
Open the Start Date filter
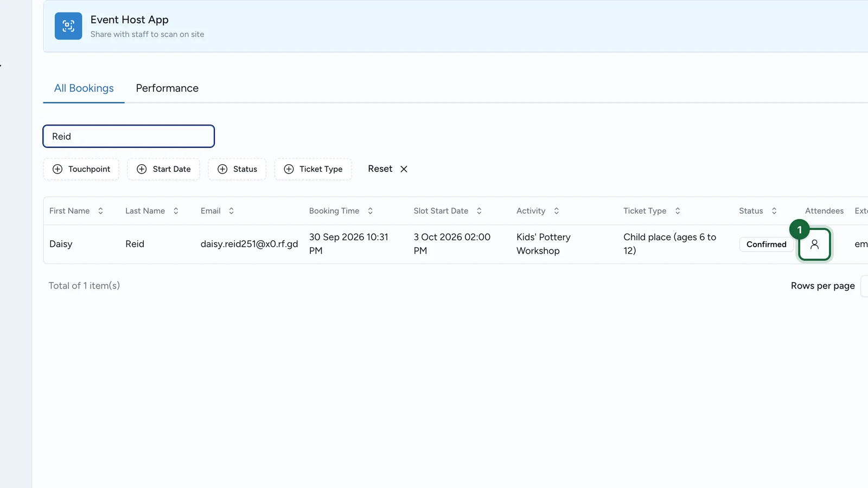[x=163, y=169]
